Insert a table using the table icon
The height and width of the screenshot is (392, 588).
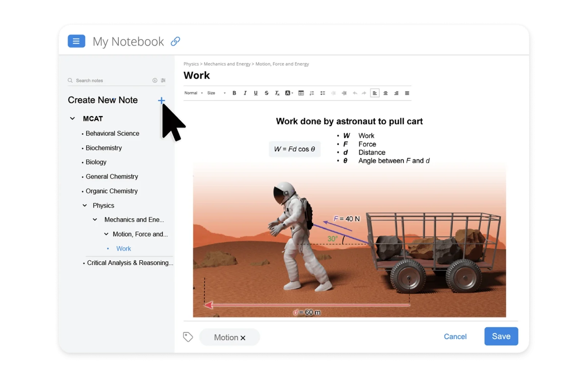point(301,93)
